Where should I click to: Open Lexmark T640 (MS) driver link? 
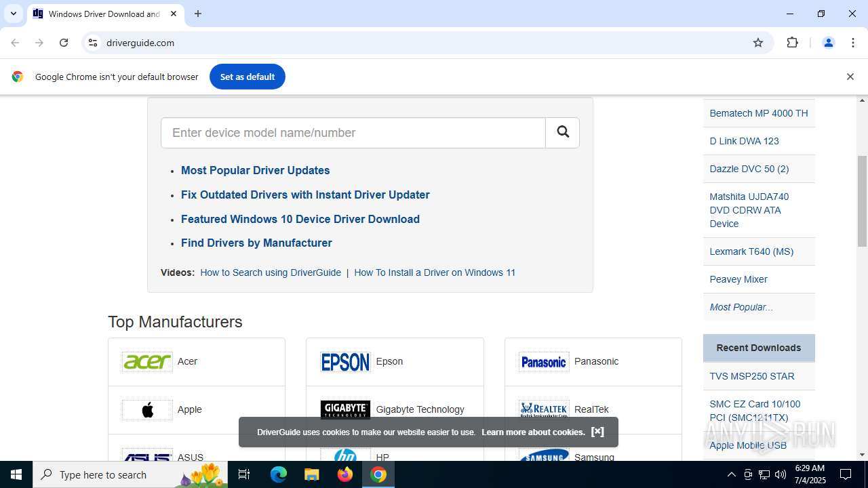[751, 251]
